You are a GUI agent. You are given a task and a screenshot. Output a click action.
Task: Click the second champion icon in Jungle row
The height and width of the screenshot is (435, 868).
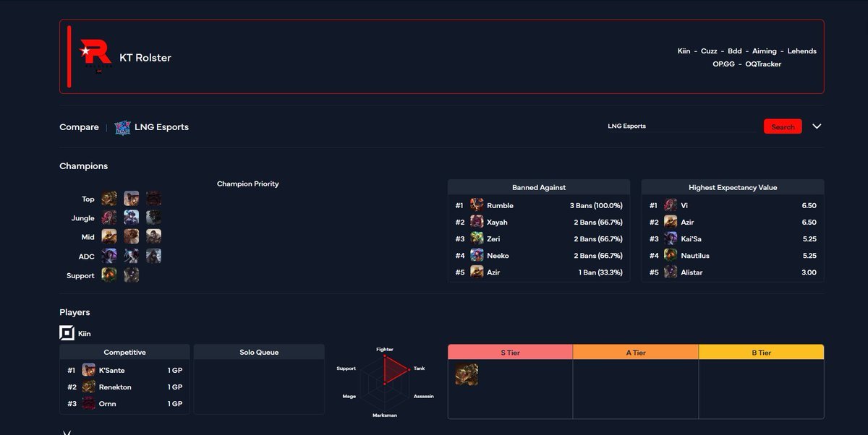131,217
